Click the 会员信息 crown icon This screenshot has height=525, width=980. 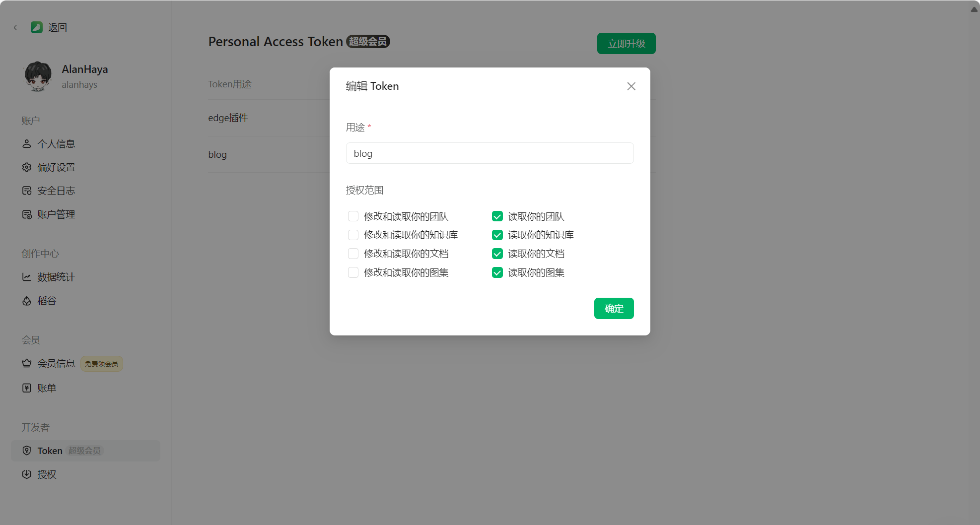tap(27, 363)
